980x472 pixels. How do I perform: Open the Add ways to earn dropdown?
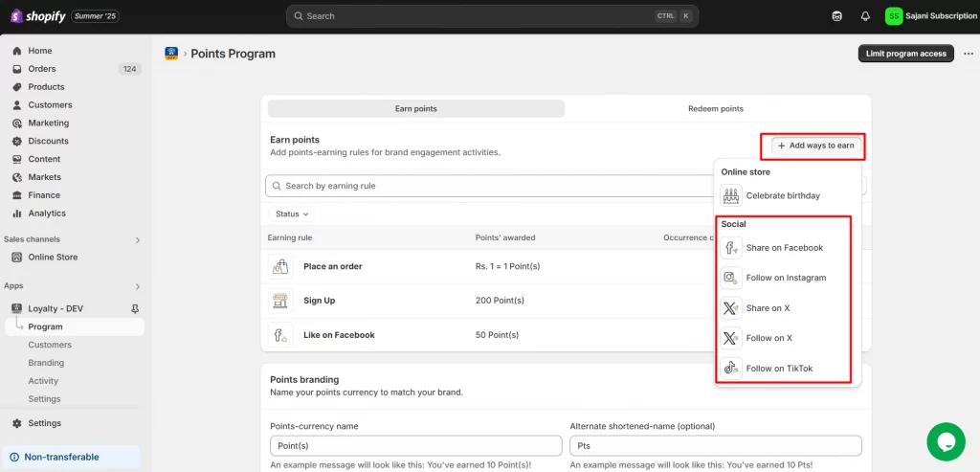(815, 146)
